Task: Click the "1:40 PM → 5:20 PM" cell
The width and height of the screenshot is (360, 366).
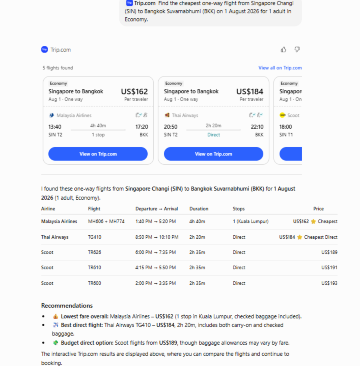Action: [x=156, y=221]
